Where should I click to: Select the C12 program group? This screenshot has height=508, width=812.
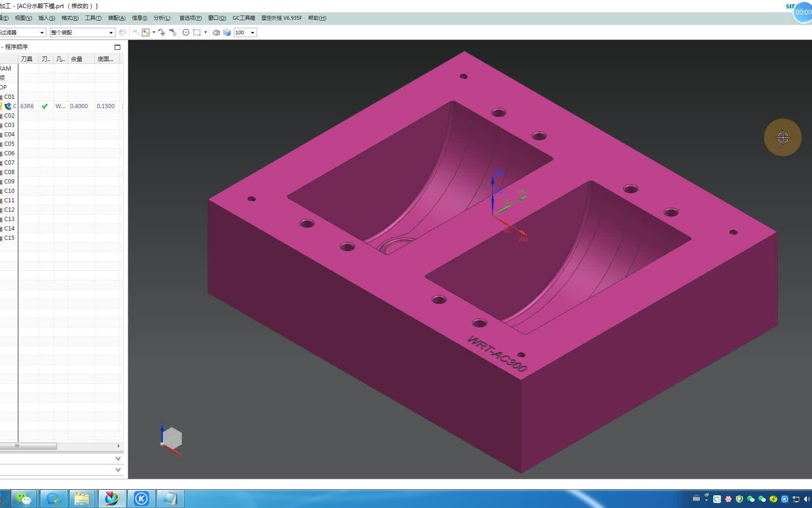(x=9, y=209)
